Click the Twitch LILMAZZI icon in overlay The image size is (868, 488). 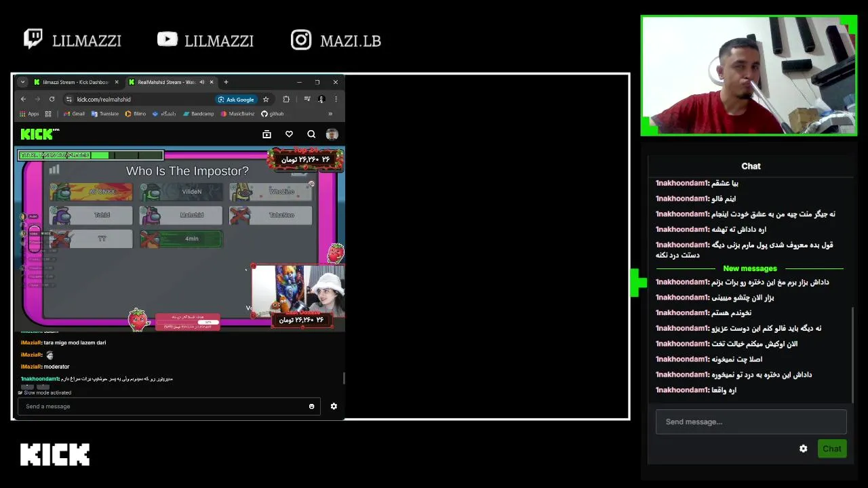click(33, 39)
